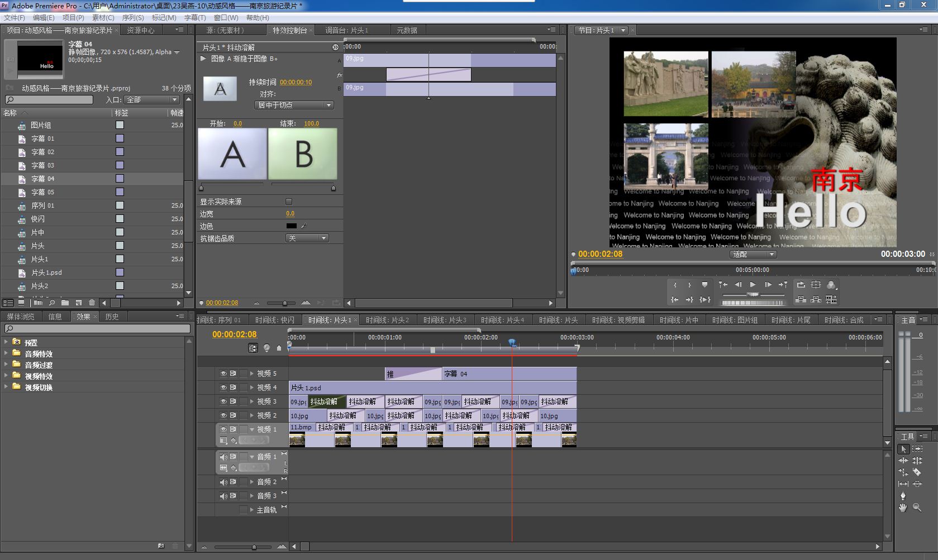Hide the 视频 5 track with eye icon
This screenshot has height=560, width=938.
pos(223,374)
